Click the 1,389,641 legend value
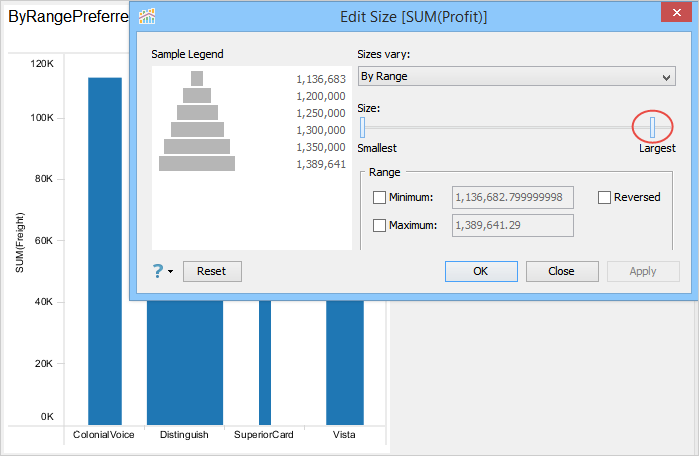Image resolution: width=699 pixels, height=456 pixels. (321, 164)
